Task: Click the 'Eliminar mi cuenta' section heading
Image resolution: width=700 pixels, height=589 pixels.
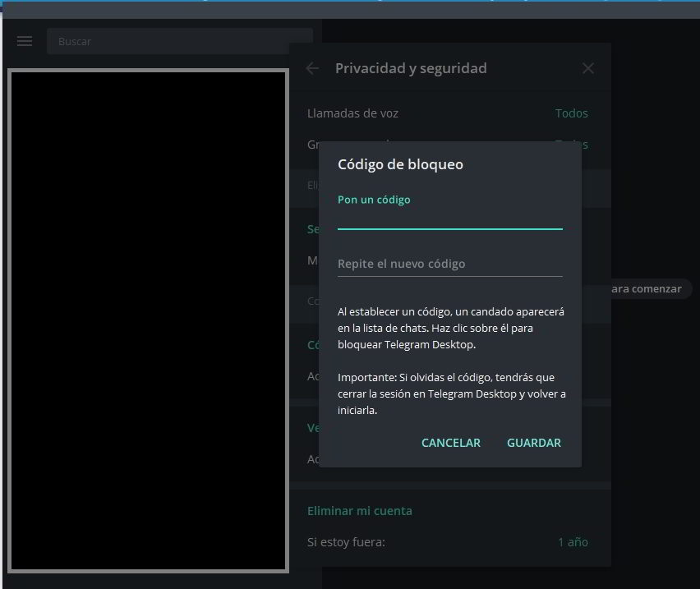Action: [x=360, y=511]
